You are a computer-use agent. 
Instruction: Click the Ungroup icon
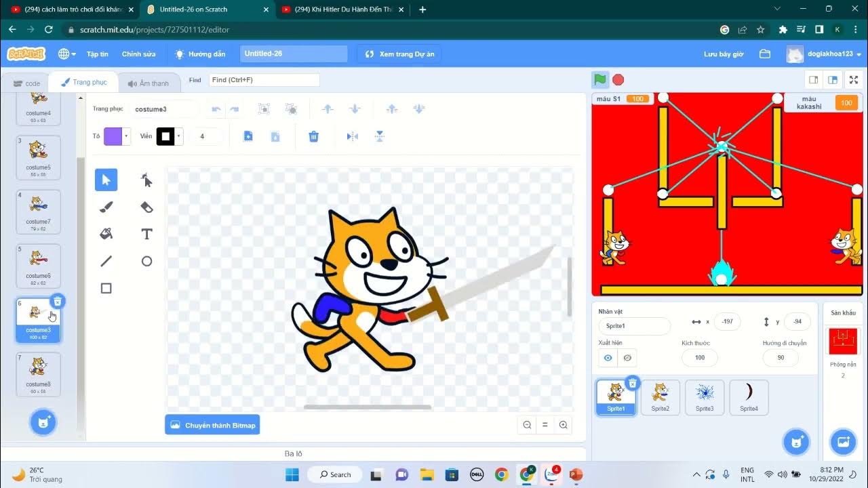[291, 108]
